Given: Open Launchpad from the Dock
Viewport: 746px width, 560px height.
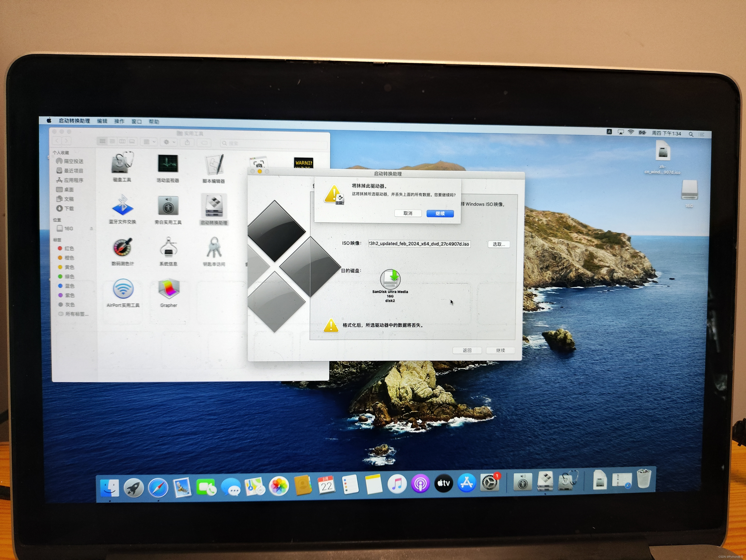Looking at the screenshot, I should (134, 488).
